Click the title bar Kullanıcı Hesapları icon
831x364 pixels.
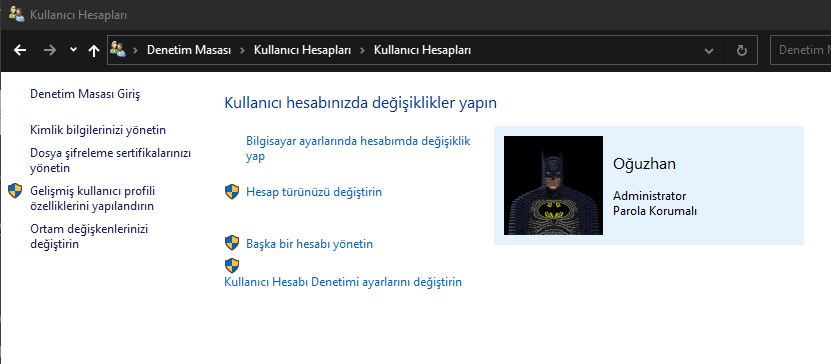click(x=16, y=14)
